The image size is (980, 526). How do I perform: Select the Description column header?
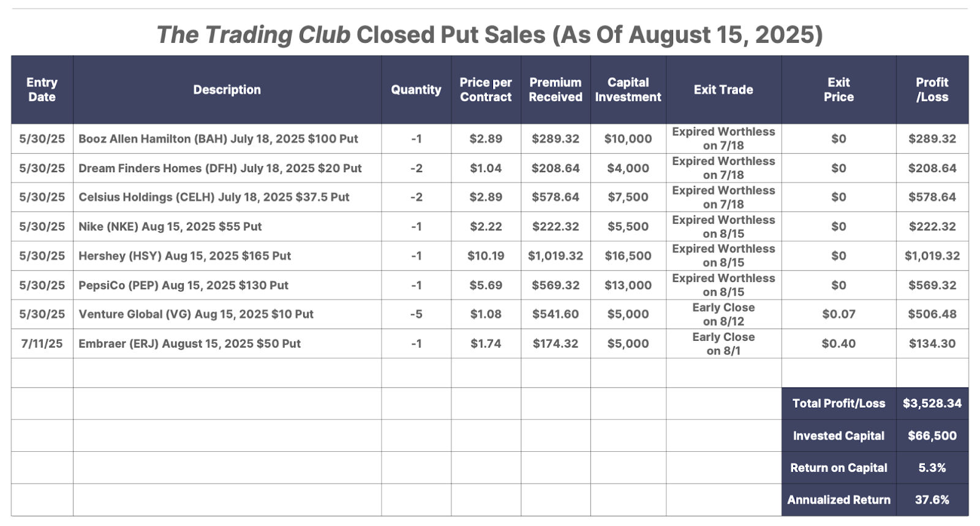tap(227, 90)
